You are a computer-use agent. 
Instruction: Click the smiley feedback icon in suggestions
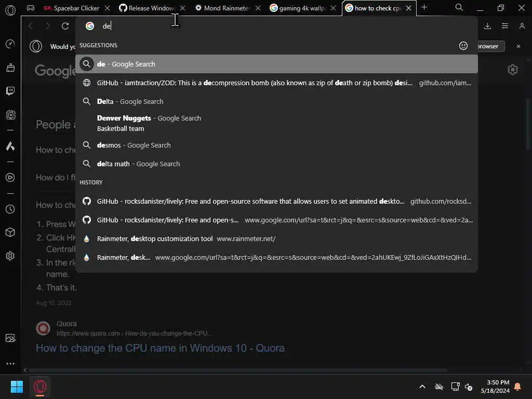463,46
